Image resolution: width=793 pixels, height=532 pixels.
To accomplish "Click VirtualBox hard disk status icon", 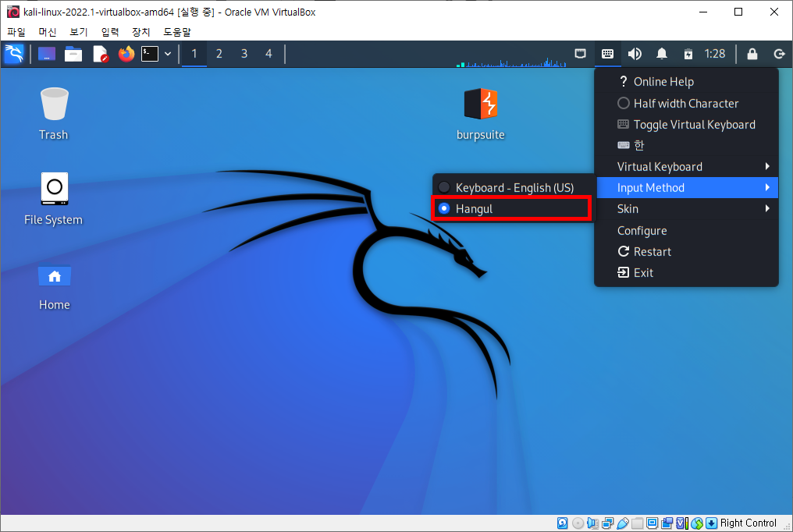I will click(x=563, y=523).
